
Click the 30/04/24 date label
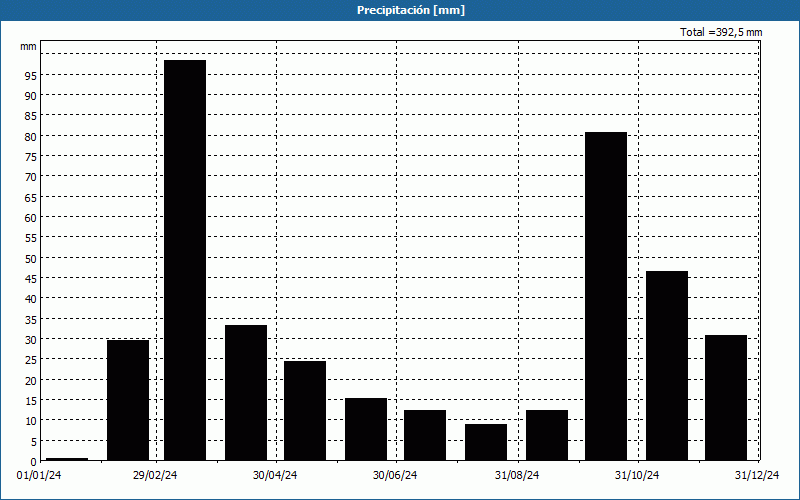(275, 476)
